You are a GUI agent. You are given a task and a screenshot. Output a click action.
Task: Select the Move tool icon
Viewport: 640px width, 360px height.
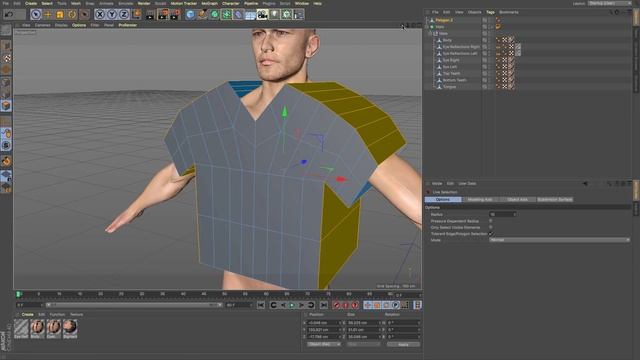48,15
